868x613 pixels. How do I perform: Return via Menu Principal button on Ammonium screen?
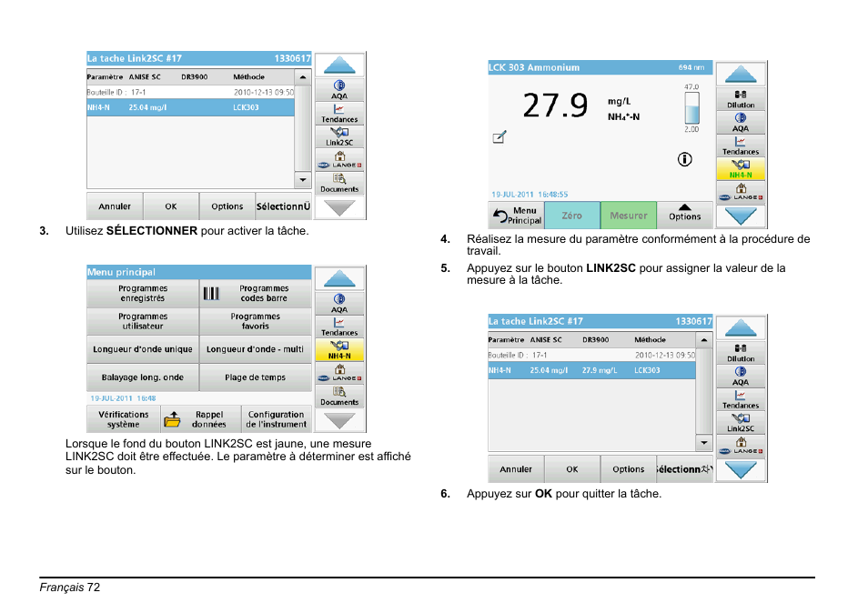coord(516,216)
